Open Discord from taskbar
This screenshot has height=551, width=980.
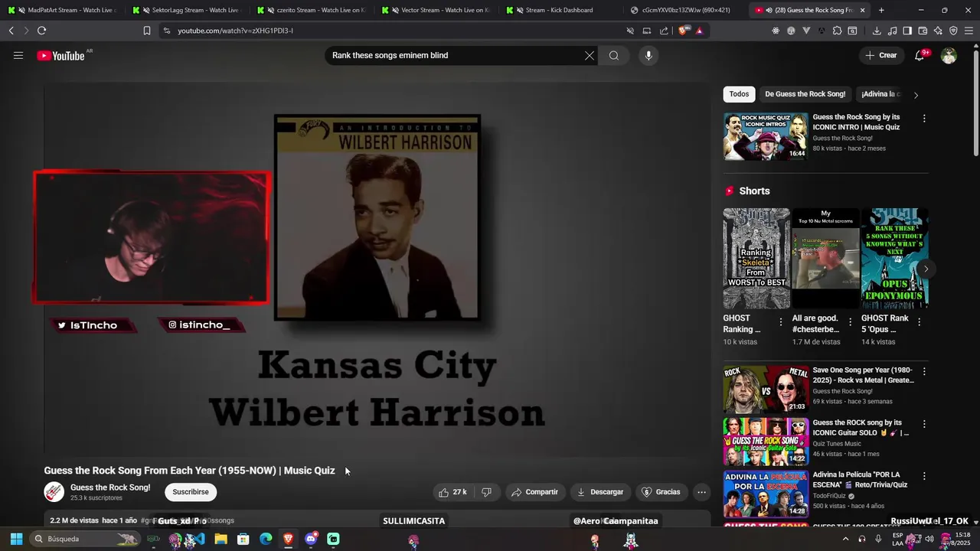(311, 539)
